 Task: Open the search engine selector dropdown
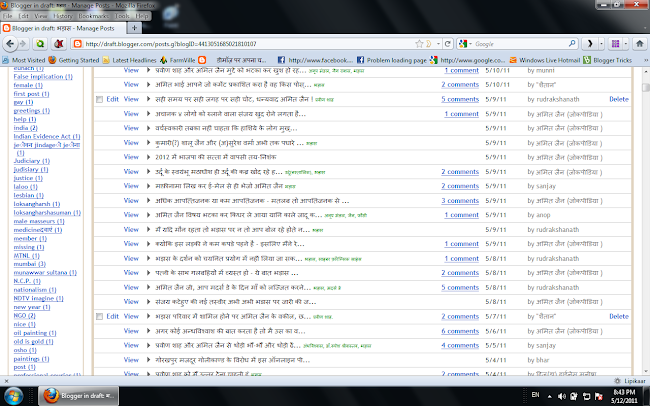pos(470,44)
